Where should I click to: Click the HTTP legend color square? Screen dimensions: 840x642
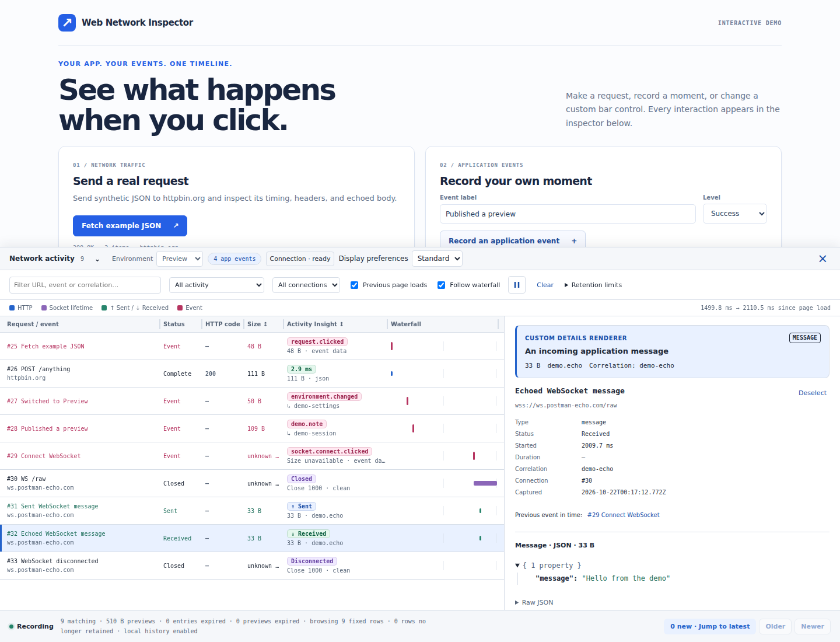click(12, 308)
